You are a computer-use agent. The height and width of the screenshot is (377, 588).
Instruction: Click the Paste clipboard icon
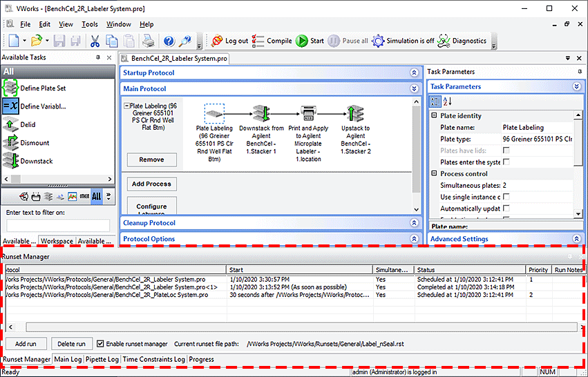129,41
